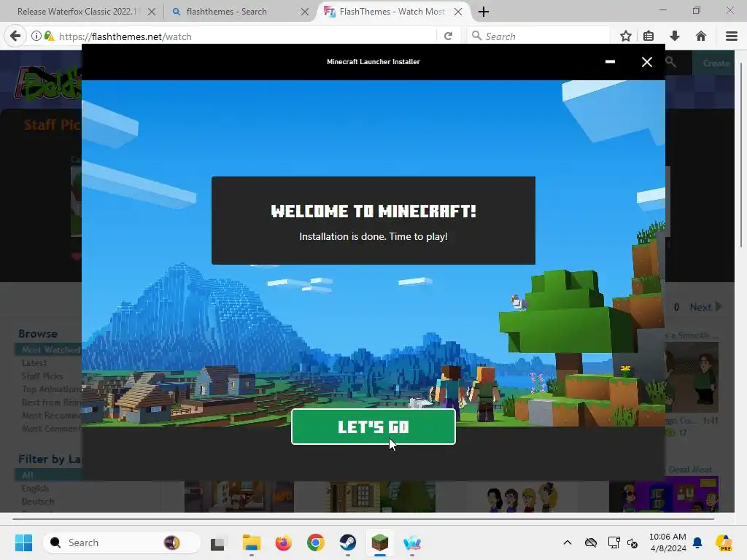Click FlashThemes search magnifier behind installer
The height and width of the screenshot is (560, 747).
click(671, 63)
